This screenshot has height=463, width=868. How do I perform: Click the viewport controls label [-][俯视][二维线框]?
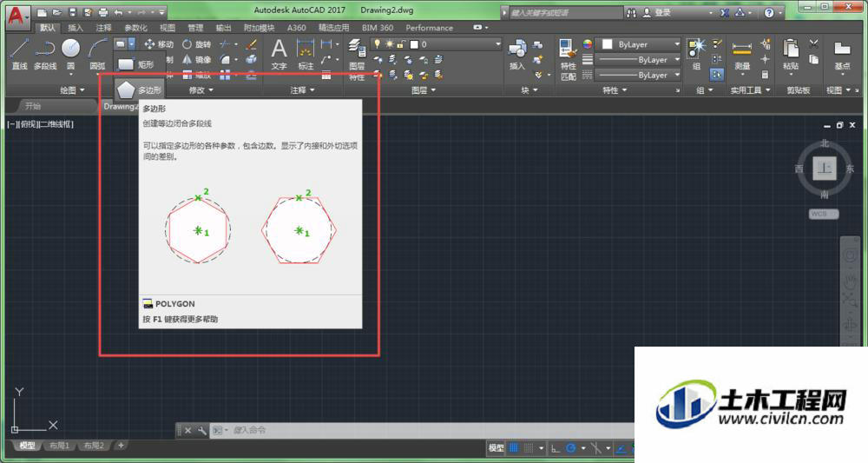pyautogui.click(x=41, y=124)
